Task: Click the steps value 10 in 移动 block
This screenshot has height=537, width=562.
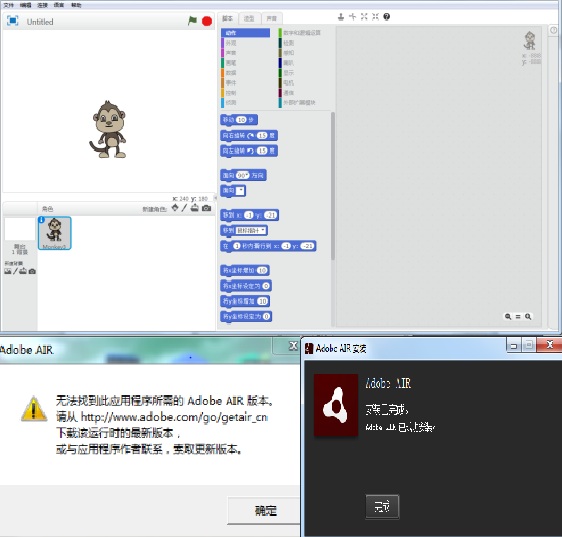Action: [242, 120]
